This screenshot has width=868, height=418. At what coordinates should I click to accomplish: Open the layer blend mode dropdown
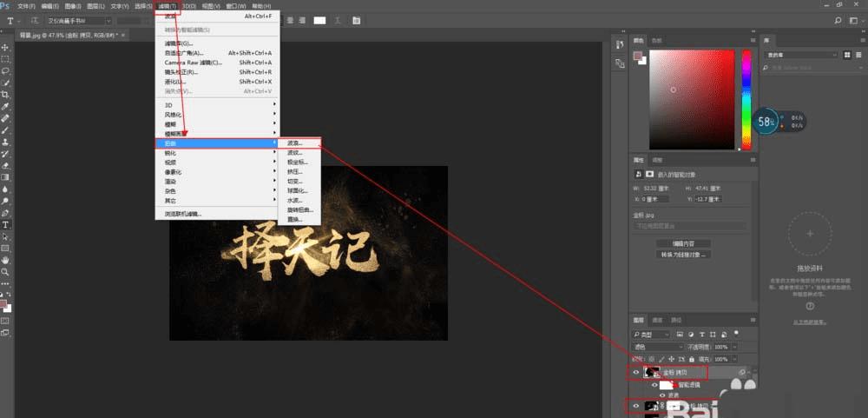(658, 347)
